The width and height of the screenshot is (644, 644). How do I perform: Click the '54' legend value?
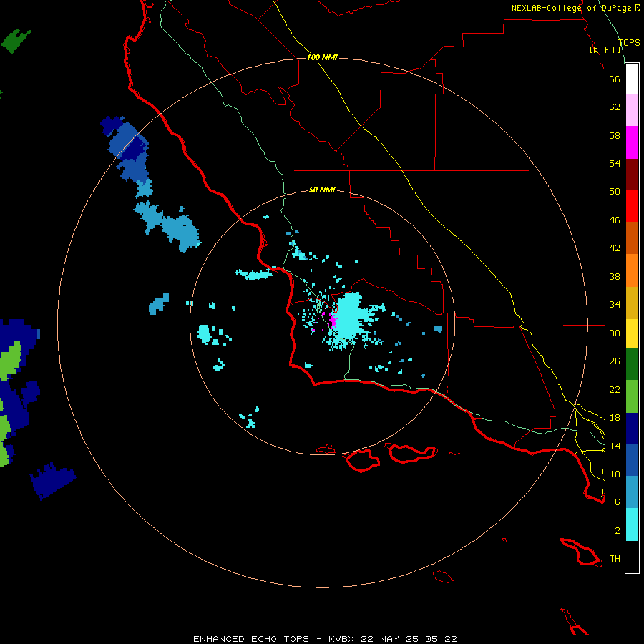pos(615,163)
